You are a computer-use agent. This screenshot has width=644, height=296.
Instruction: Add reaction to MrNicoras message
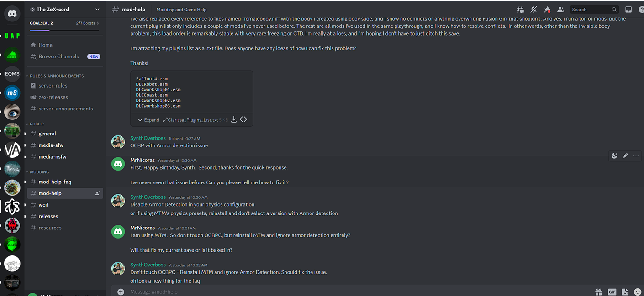pyautogui.click(x=614, y=156)
